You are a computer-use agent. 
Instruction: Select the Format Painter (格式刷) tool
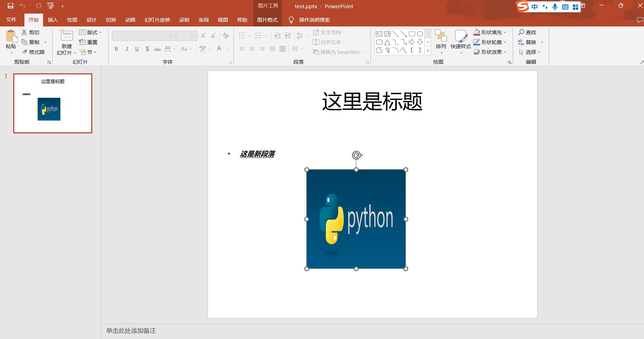(34, 52)
